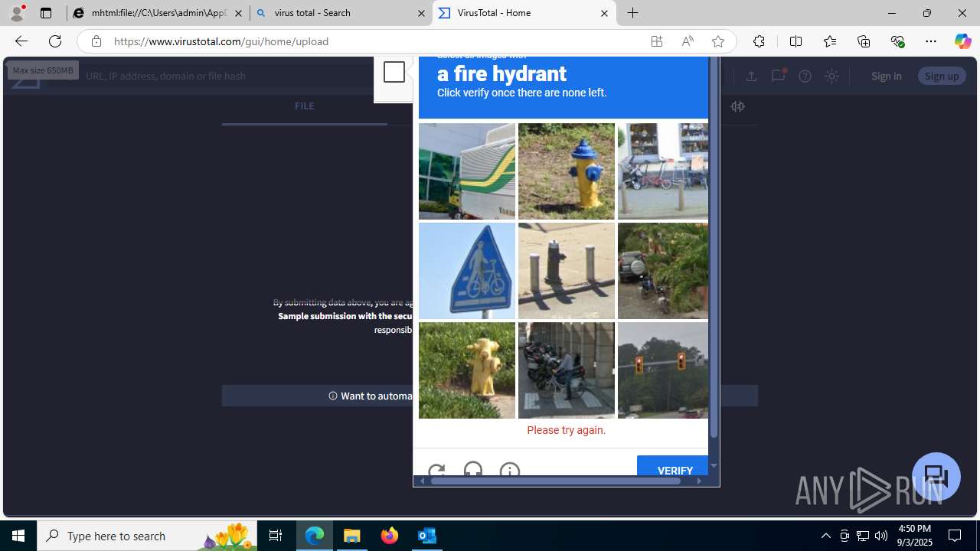Select the green striped truck image
The image size is (980, 551).
467,171
